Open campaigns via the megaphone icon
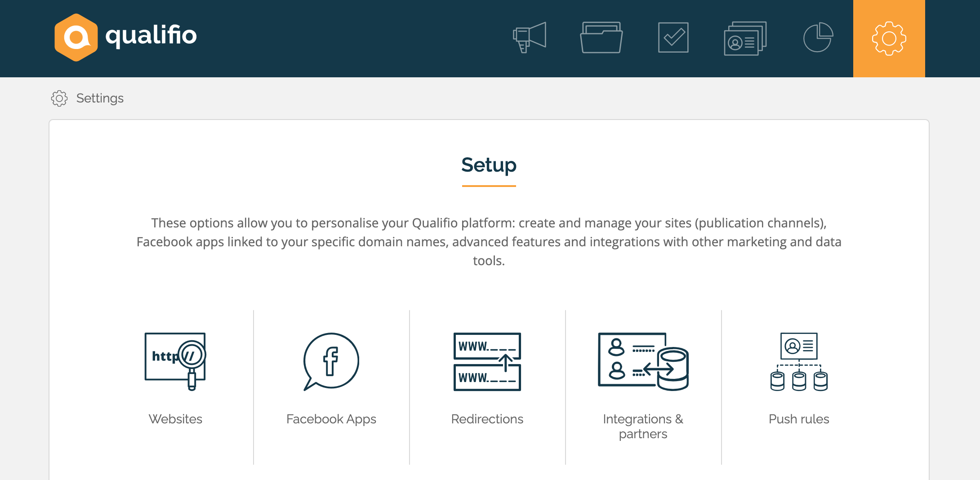 [x=530, y=38]
